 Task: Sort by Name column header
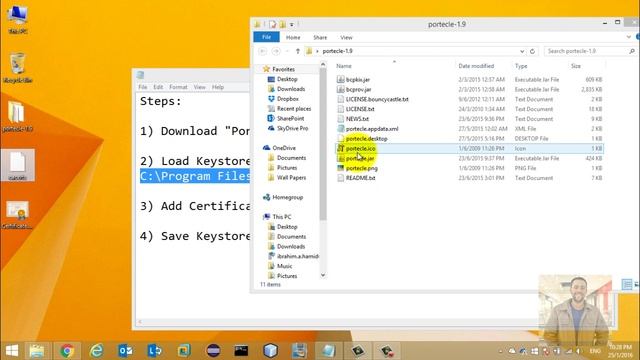[x=344, y=66]
